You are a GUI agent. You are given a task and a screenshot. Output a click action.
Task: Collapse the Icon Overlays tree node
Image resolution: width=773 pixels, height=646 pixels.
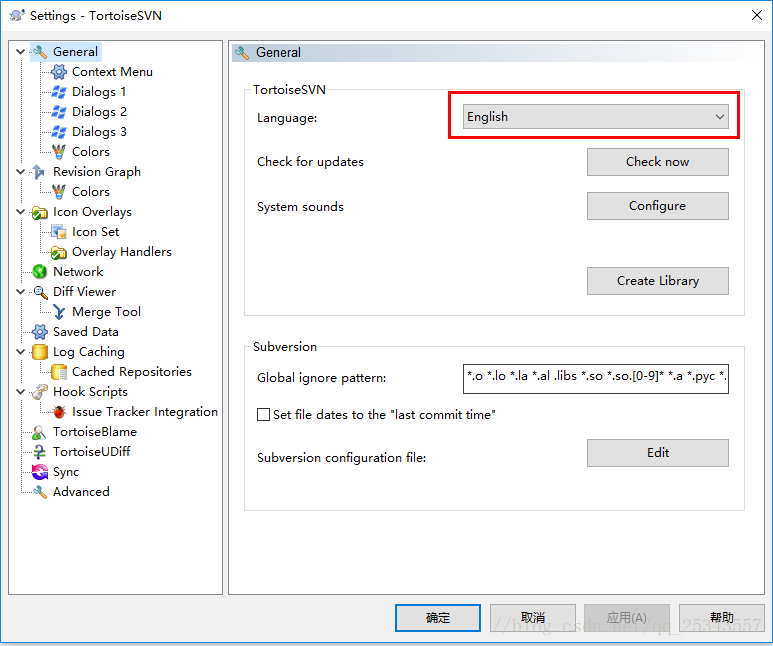coord(20,212)
